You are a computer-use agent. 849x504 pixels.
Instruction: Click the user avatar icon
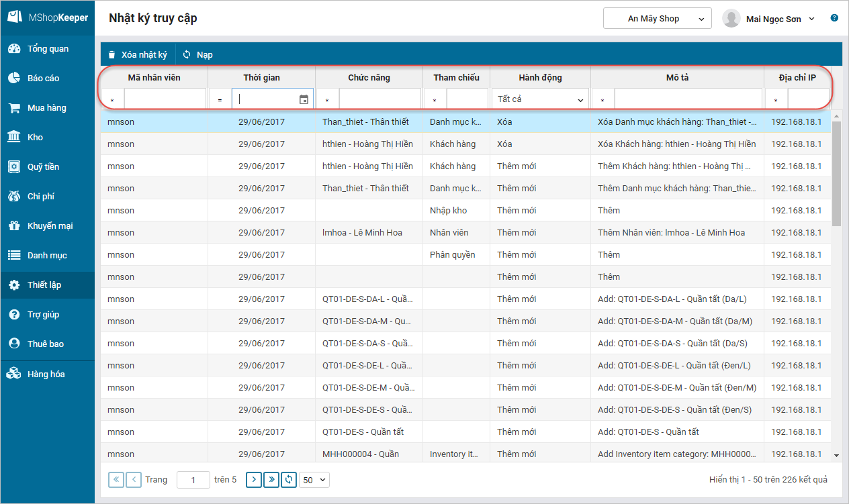(x=731, y=19)
